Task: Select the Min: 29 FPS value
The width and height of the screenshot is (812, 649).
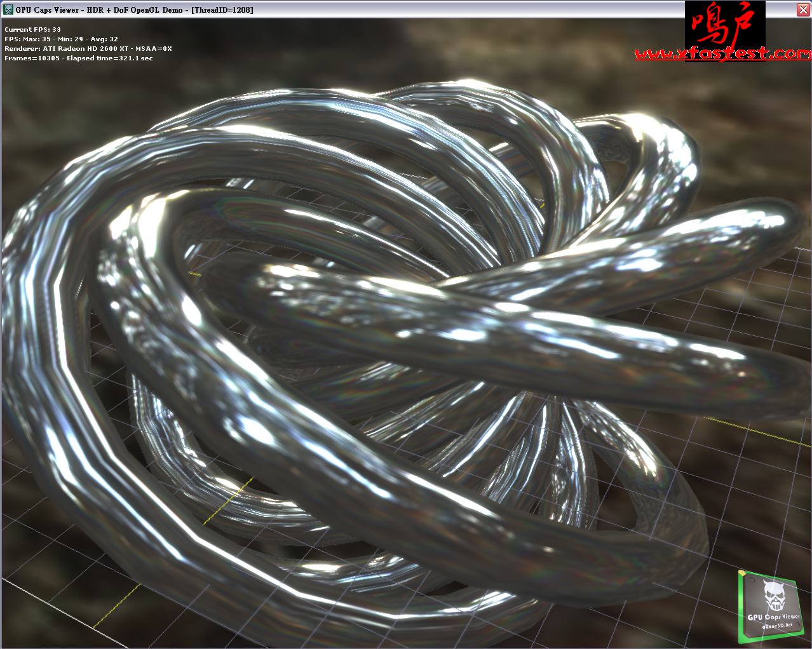Action: click(x=71, y=39)
